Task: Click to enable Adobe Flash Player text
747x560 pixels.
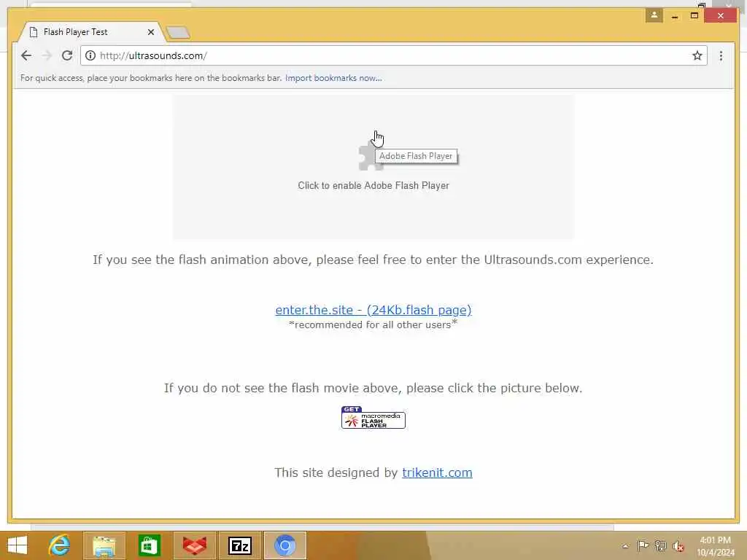Action: click(373, 186)
